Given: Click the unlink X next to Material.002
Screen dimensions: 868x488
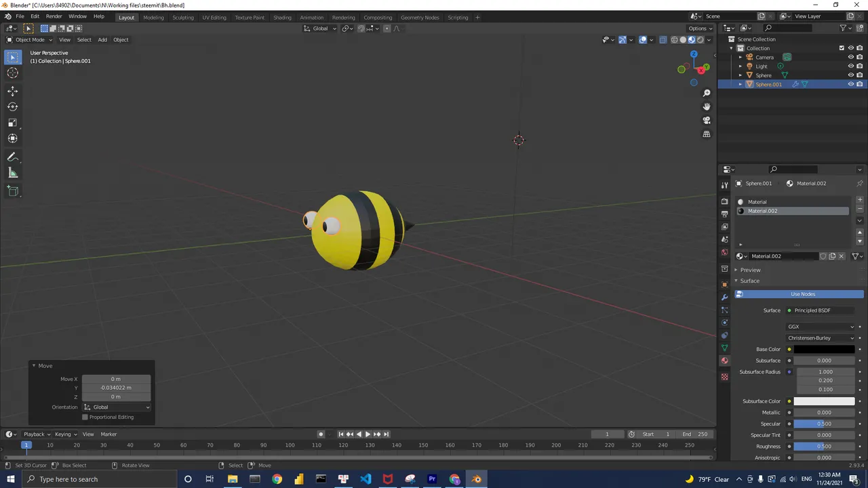Looking at the screenshot, I should coord(842,256).
